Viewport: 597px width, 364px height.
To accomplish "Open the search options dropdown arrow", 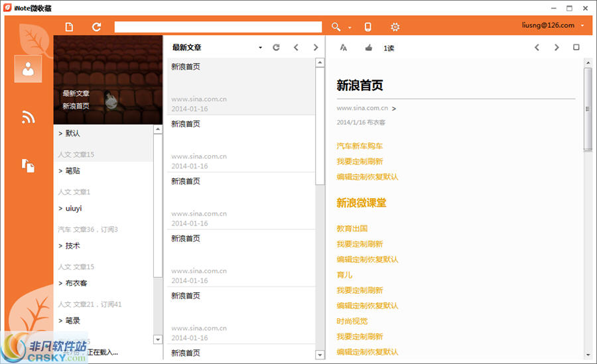I will point(350,27).
